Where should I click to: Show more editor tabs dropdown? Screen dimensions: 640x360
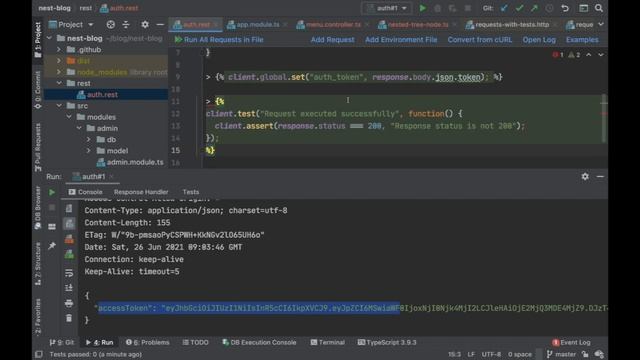coord(601,24)
